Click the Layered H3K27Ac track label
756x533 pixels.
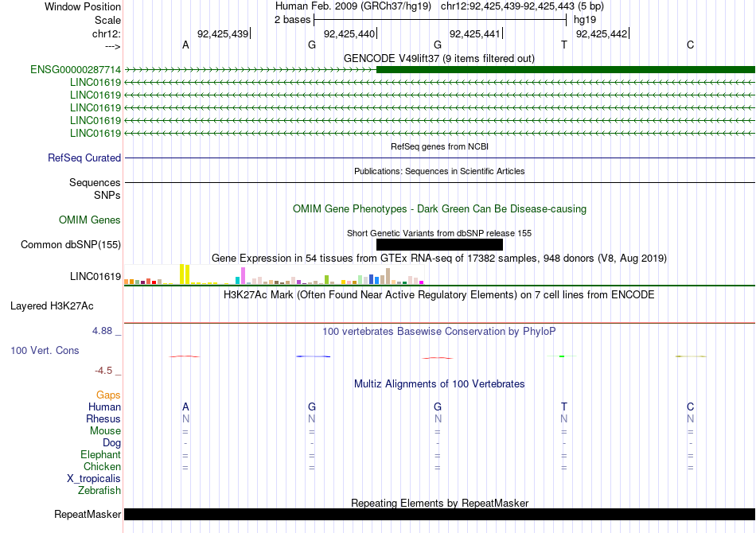coord(52,306)
